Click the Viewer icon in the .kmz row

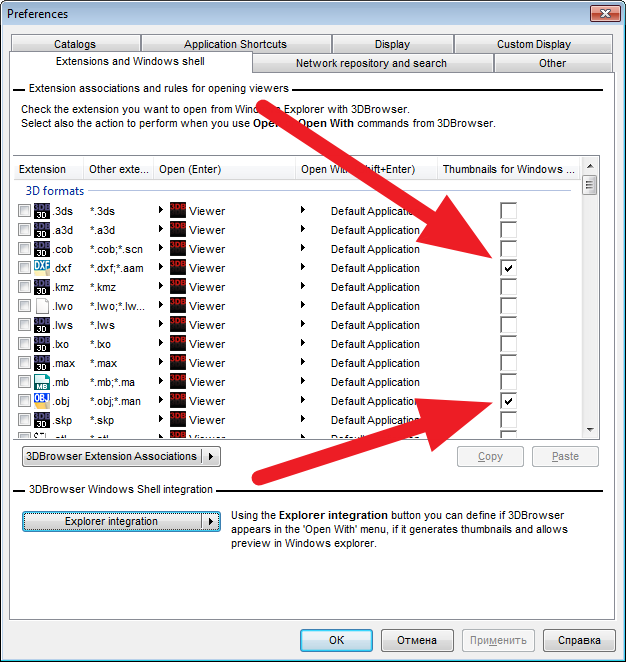[178, 286]
